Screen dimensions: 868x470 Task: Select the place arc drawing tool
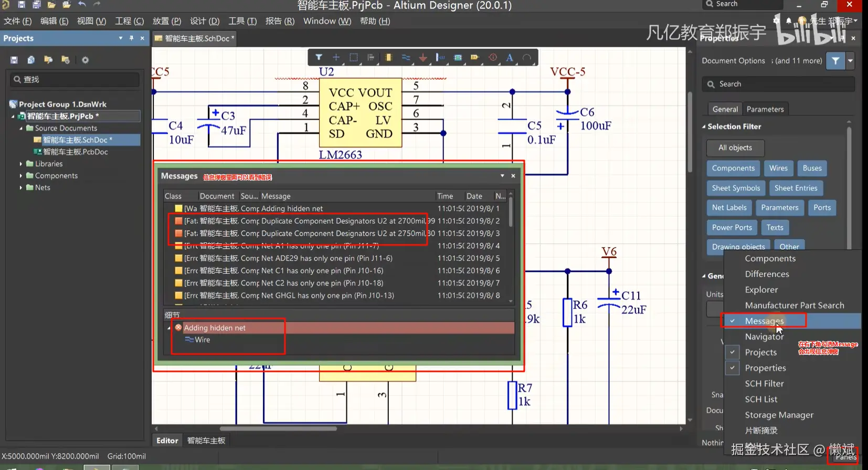[x=527, y=57]
